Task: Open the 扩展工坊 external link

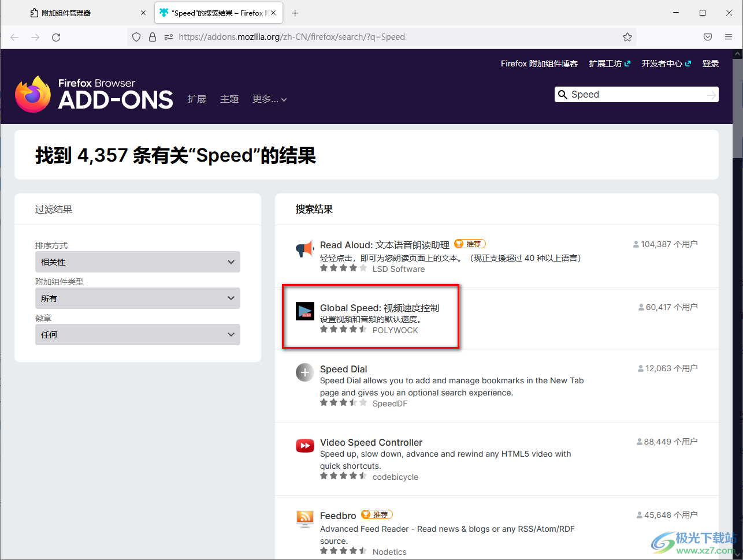Action: (610, 64)
